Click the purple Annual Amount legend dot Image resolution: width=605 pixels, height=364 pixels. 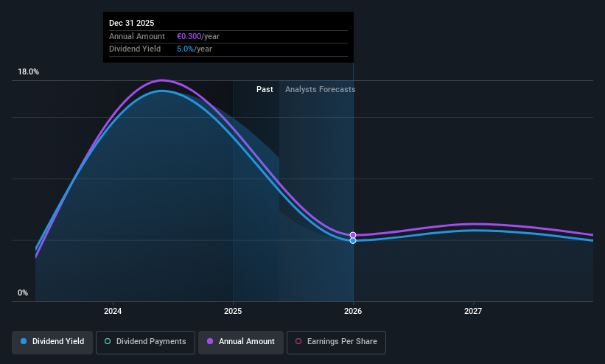click(x=210, y=341)
